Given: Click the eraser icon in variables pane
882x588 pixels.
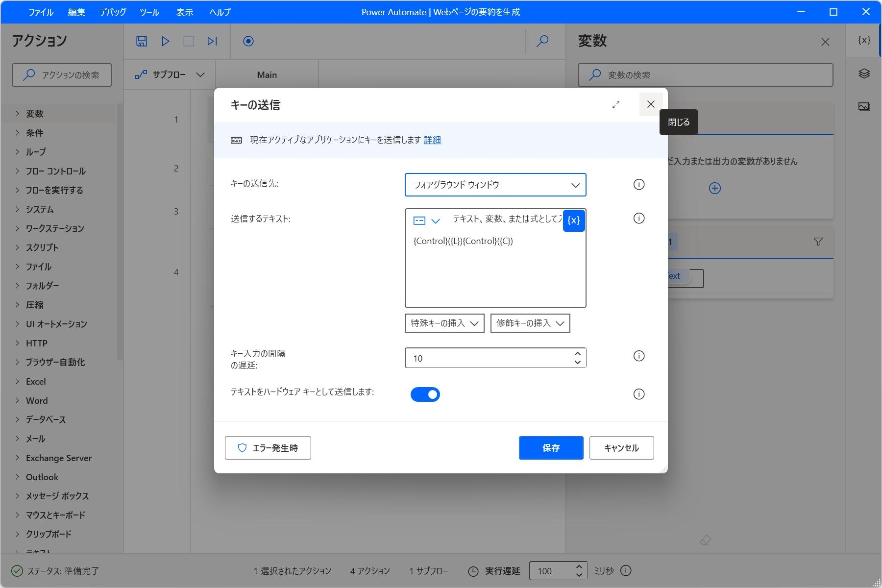Looking at the screenshot, I should 706,540.
